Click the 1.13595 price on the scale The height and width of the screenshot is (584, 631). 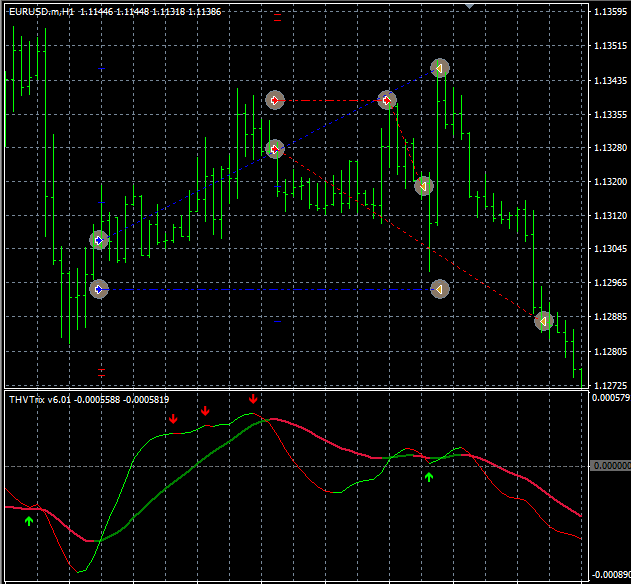coord(609,12)
